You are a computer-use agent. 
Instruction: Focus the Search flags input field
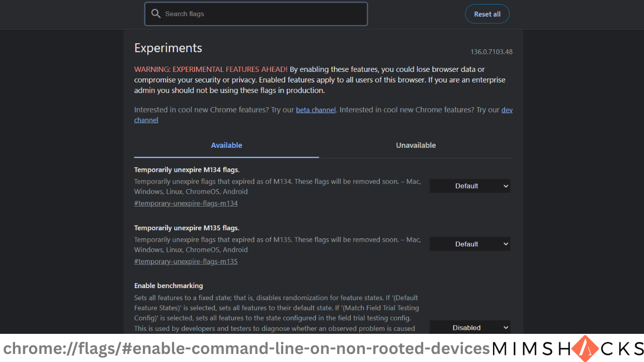[x=256, y=14]
